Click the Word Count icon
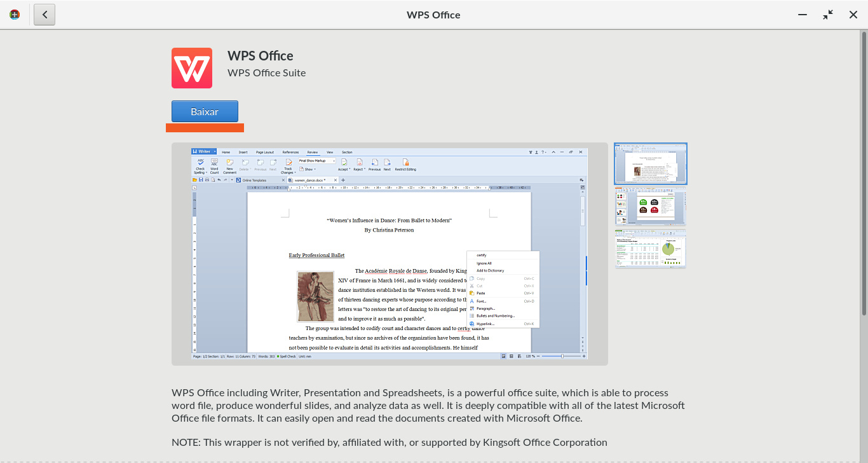 tap(215, 163)
